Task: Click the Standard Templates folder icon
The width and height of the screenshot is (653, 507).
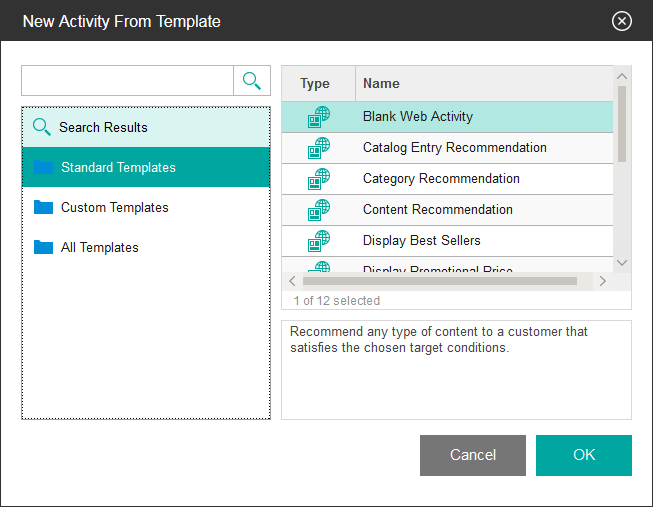Action: [43, 167]
